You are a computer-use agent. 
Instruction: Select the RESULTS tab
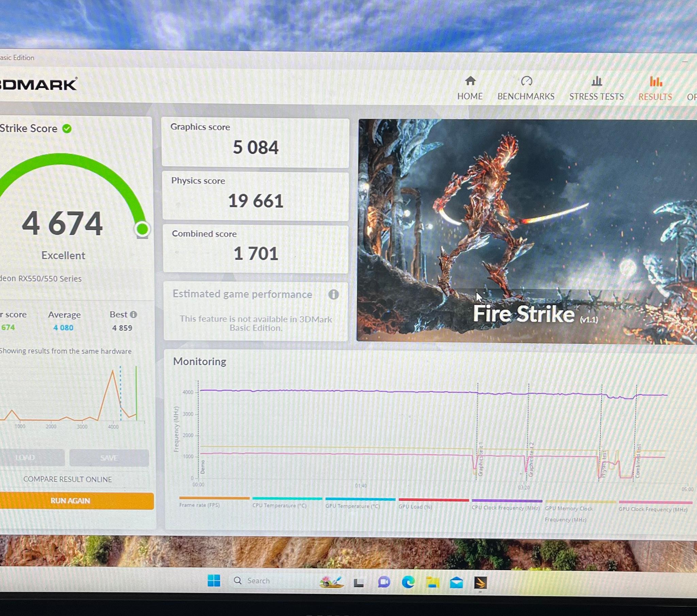(655, 89)
